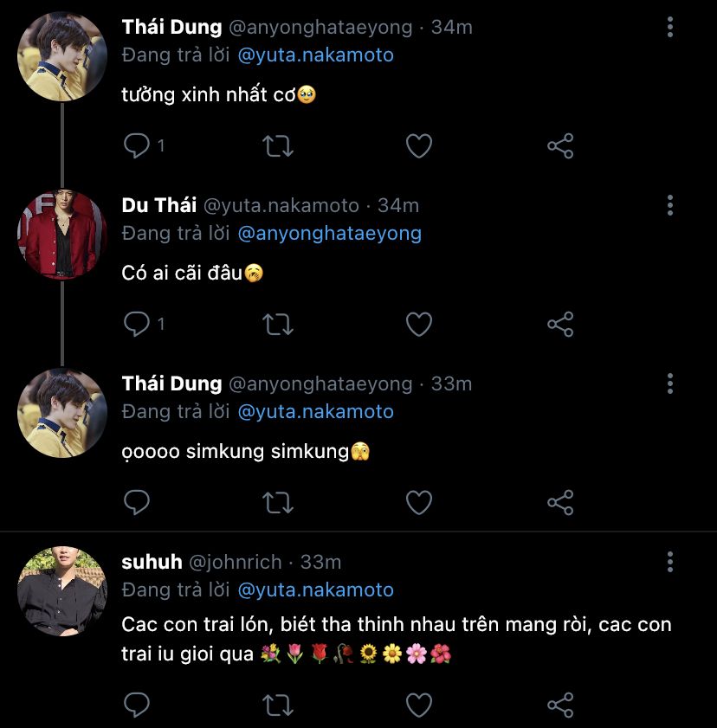Image resolution: width=717 pixels, height=728 pixels.
Task: Open @yuta.nakamoto mention in suhuh's reply
Action: click(x=315, y=590)
